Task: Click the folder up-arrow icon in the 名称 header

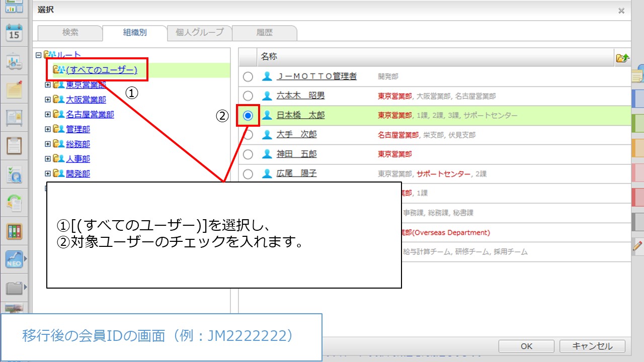Action: 622,58
